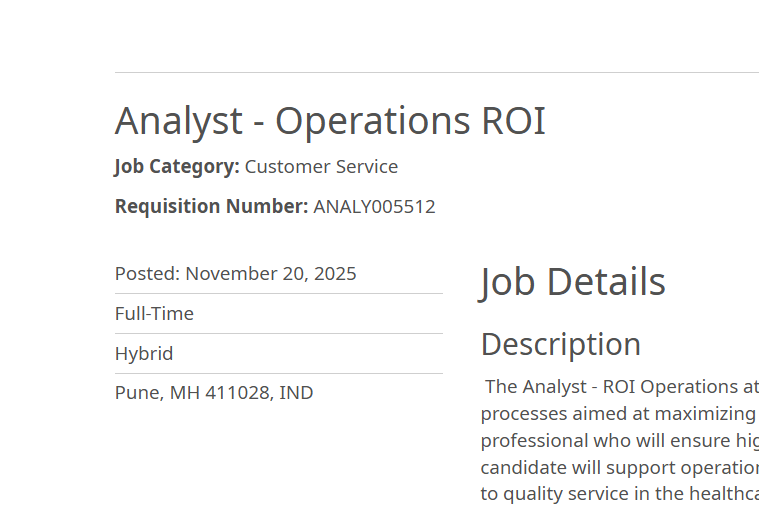759x523 pixels.
Task: Click the divider line below Hybrid
Action: [278, 374]
